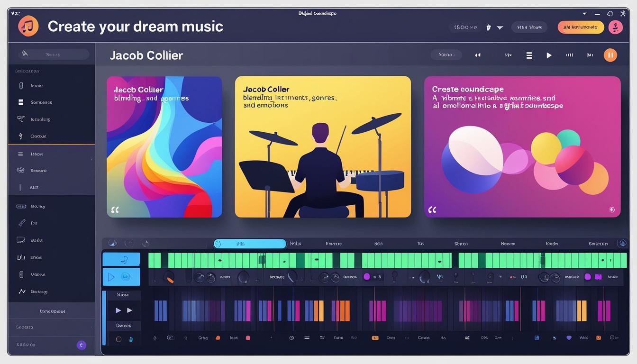Screen dimensions: 637x364
Task: Click the blue track button with play triangle and circle
Action: (121, 277)
